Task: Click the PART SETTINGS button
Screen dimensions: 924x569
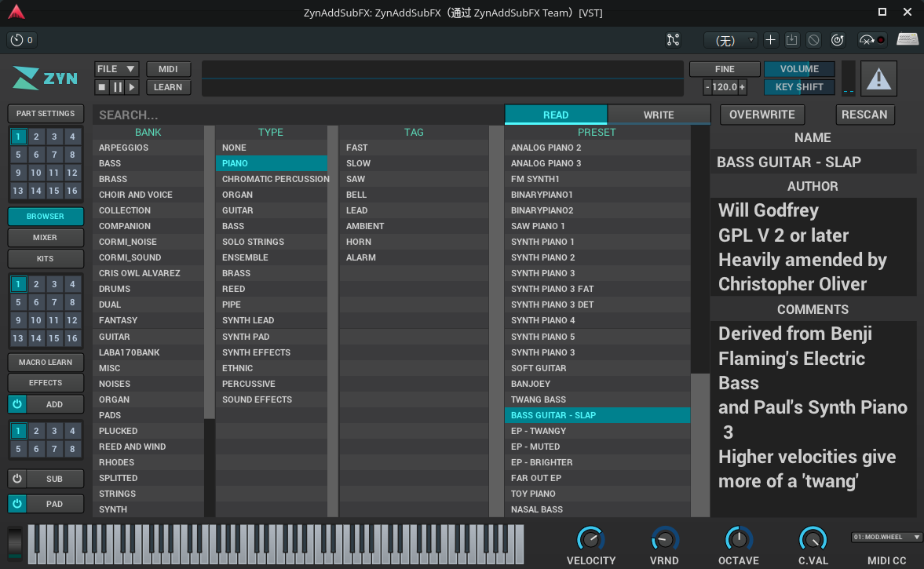Action: pyautogui.click(x=46, y=114)
